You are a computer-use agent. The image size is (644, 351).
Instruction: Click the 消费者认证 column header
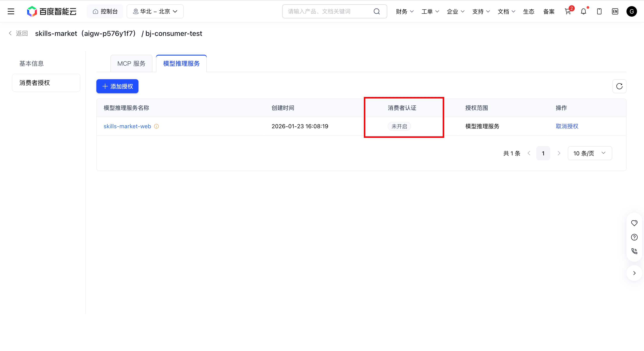point(402,108)
